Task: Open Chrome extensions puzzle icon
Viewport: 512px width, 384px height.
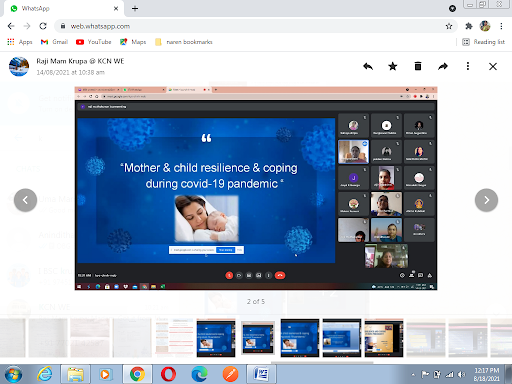Action: 469,26
